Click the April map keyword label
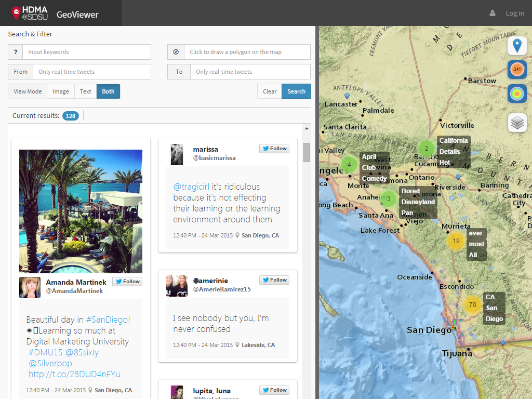The image size is (532, 399). click(369, 157)
